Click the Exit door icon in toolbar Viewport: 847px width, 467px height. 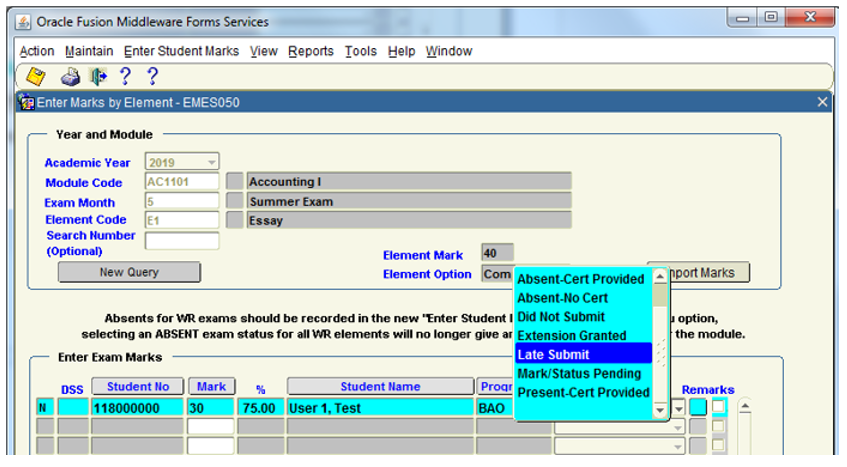[x=98, y=77]
